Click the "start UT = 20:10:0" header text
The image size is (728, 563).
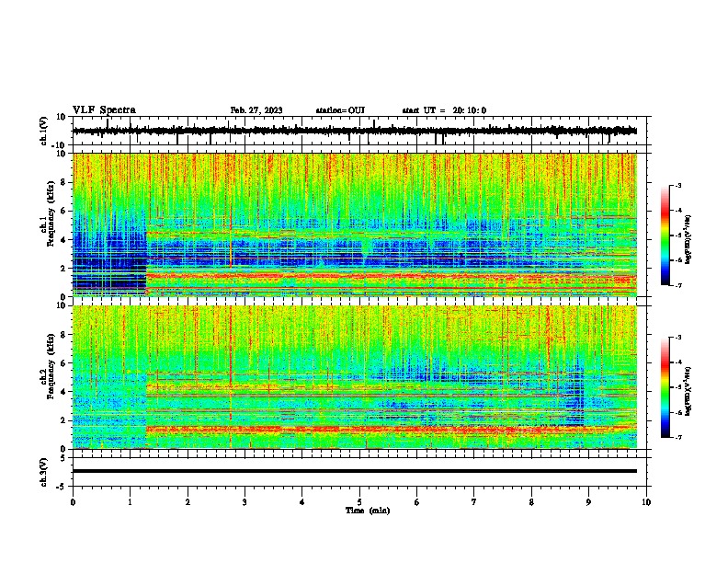[444, 110]
